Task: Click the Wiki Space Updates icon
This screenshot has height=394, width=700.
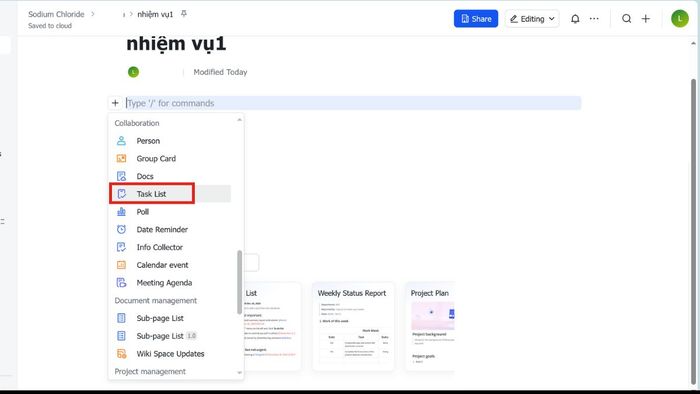Action: pyautogui.click(x=121, y=354)
